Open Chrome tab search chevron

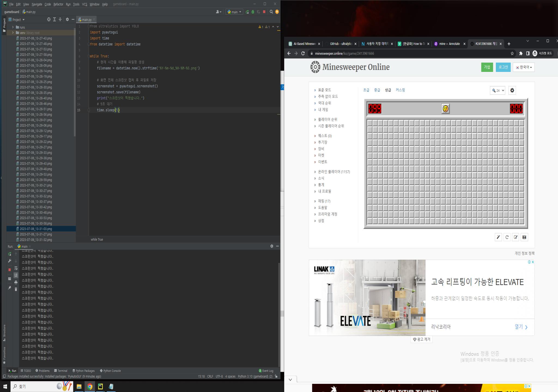coord(527,41)
